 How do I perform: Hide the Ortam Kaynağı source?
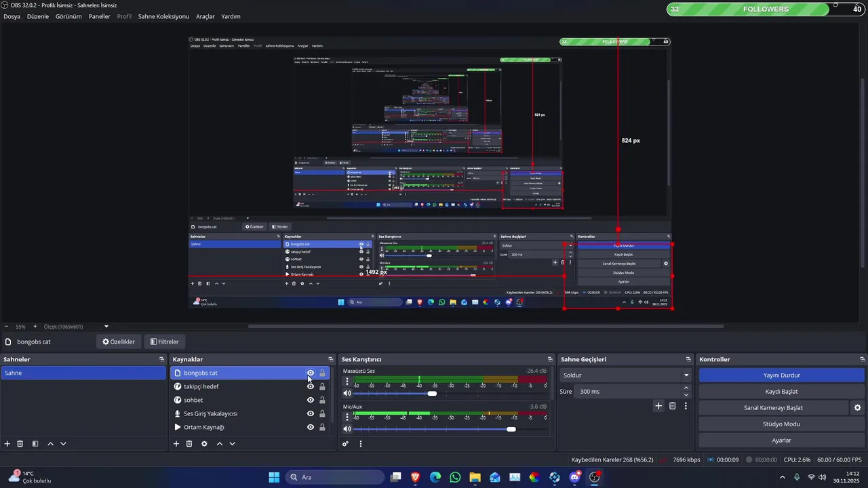311,427
